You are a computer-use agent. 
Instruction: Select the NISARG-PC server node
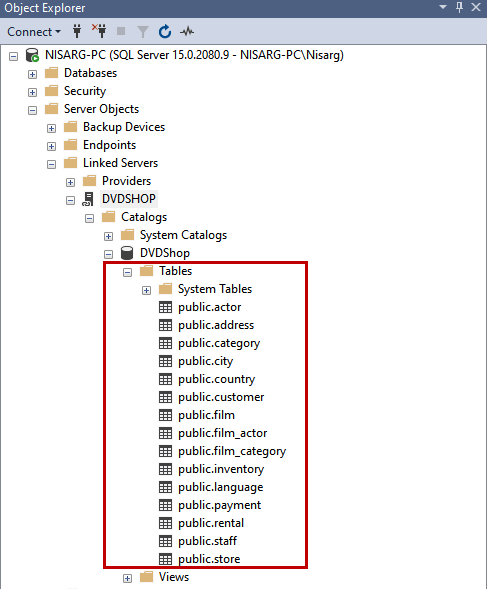(x=194, y=55)
